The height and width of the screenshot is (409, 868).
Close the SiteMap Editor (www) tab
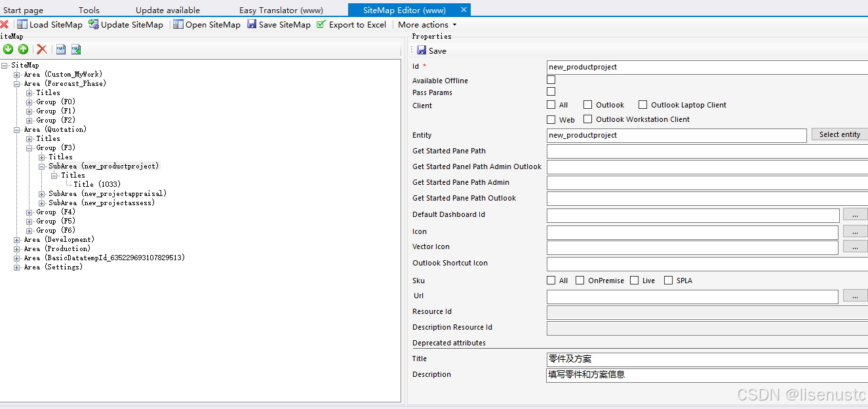[x=464, y=10]
